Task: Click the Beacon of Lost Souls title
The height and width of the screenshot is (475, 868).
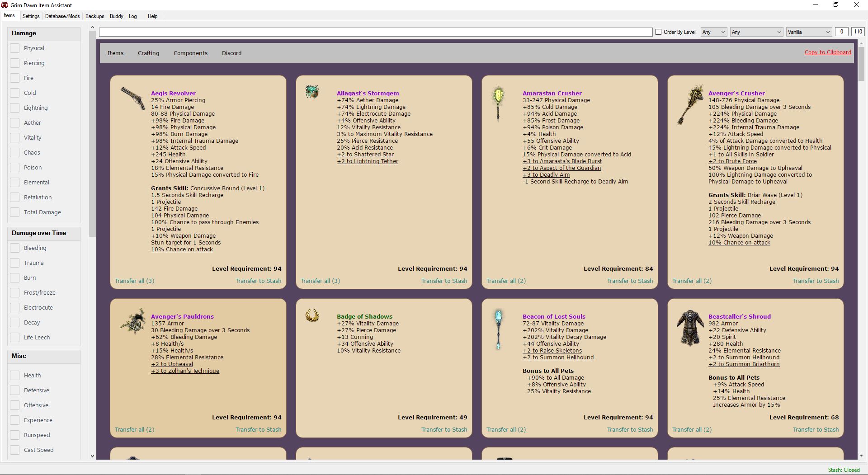Action: pyautogui.click(x=554, y=316)
